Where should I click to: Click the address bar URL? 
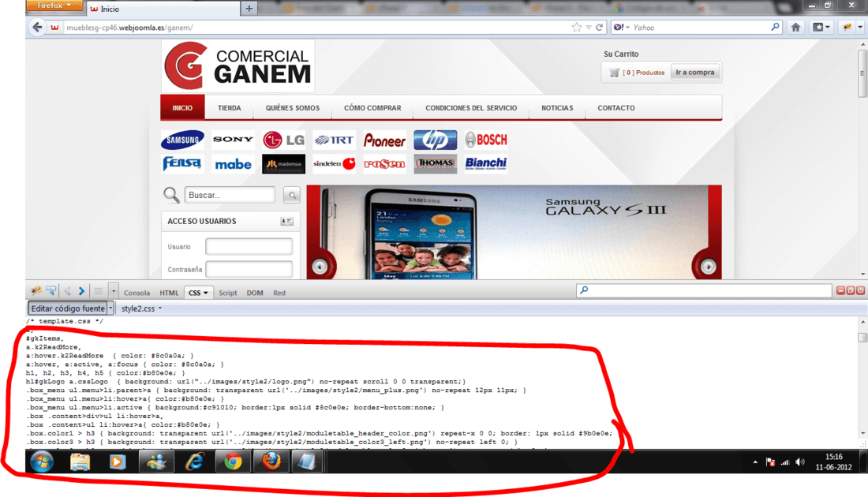click(129, 28)
